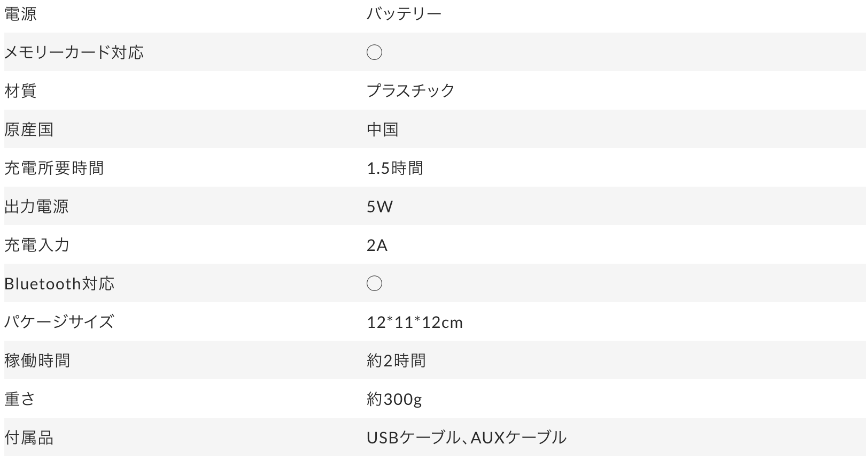Viewport: 868px width, 460px height.
Task: Click the 充電所要時間 label
Action: (54, 168)
